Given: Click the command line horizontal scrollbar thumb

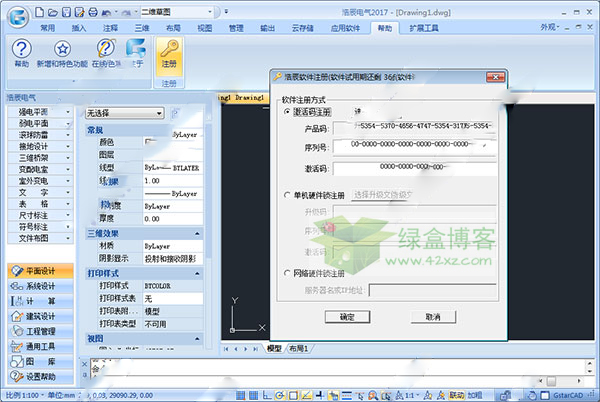Looking at the screenshot, I should click(551, 381).
